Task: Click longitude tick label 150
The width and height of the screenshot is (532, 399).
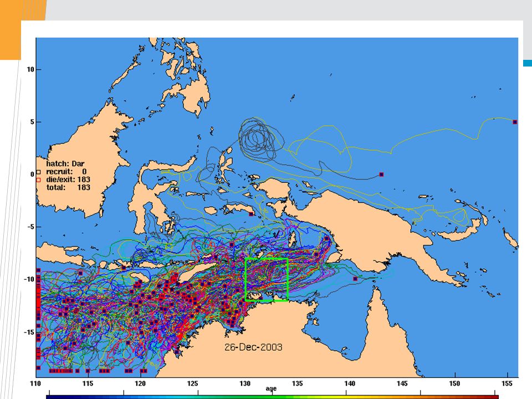Action: click(x=454, y=383)
